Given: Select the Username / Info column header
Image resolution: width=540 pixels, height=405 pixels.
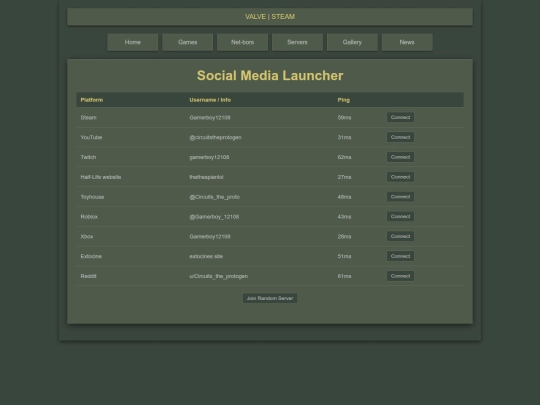Looking at the screenshot, I should click(210, 100).
